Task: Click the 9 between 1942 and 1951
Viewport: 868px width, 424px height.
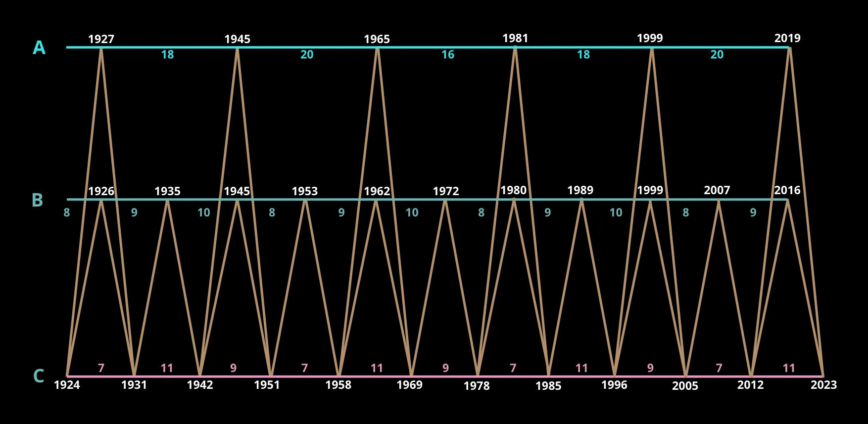Action: point(234,369)
